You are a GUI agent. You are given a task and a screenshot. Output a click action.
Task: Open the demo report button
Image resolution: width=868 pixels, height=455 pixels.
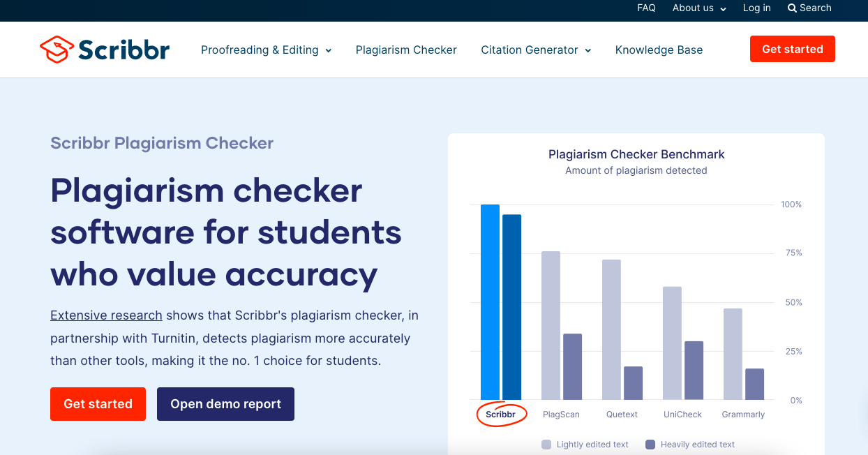click(x=225, y=404)
